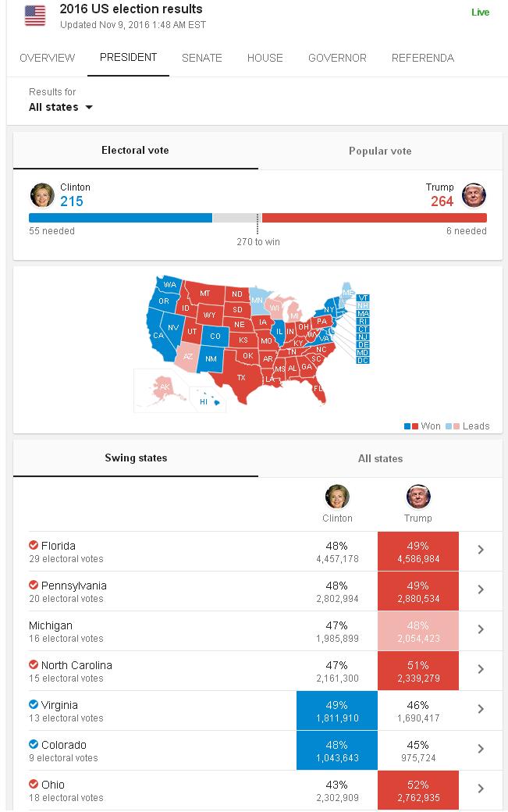Click Trump's avatar in swing states table
Viewport: 508px width, 812px height.
point(418,497)
